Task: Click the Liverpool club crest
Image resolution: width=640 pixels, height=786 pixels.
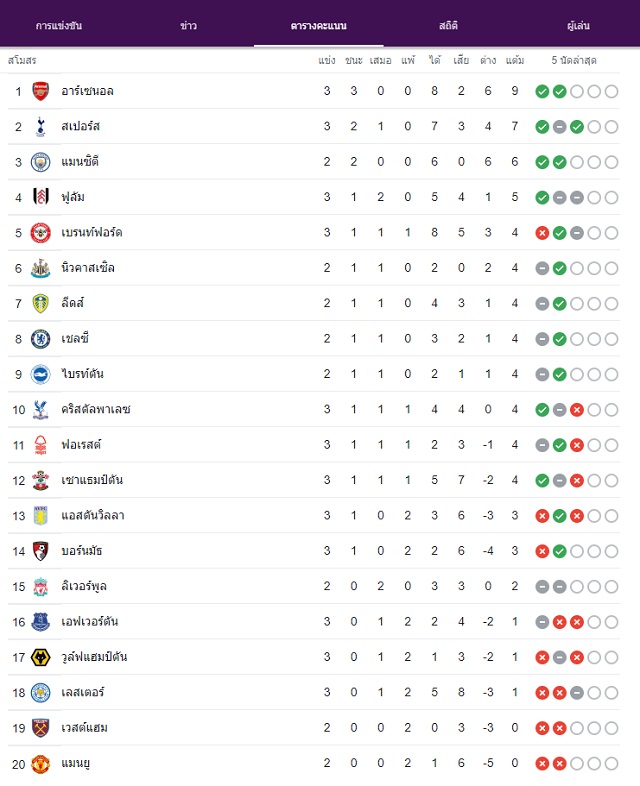Action: [41, 586]
